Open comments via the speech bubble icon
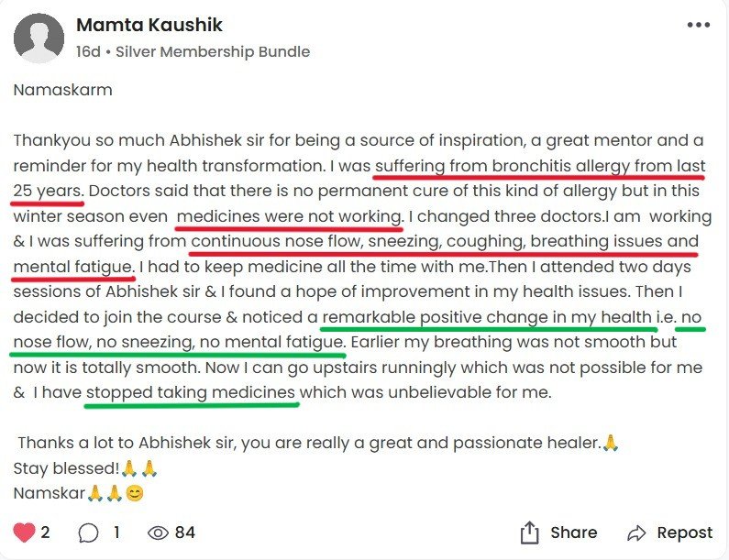 (x=89, y=533)
